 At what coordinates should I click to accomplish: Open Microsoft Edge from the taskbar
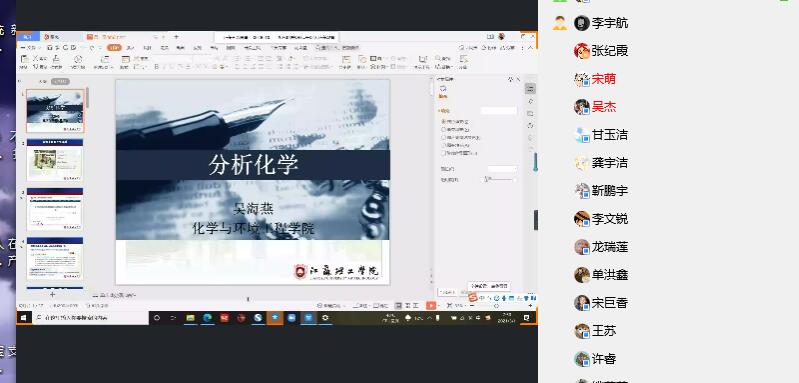click(x=207, y=318)
